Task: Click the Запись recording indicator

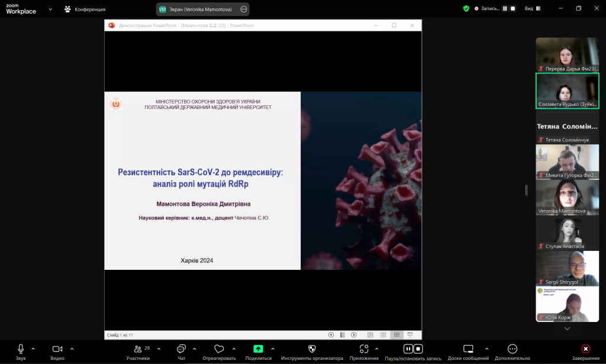Action: tap(487, 8)
